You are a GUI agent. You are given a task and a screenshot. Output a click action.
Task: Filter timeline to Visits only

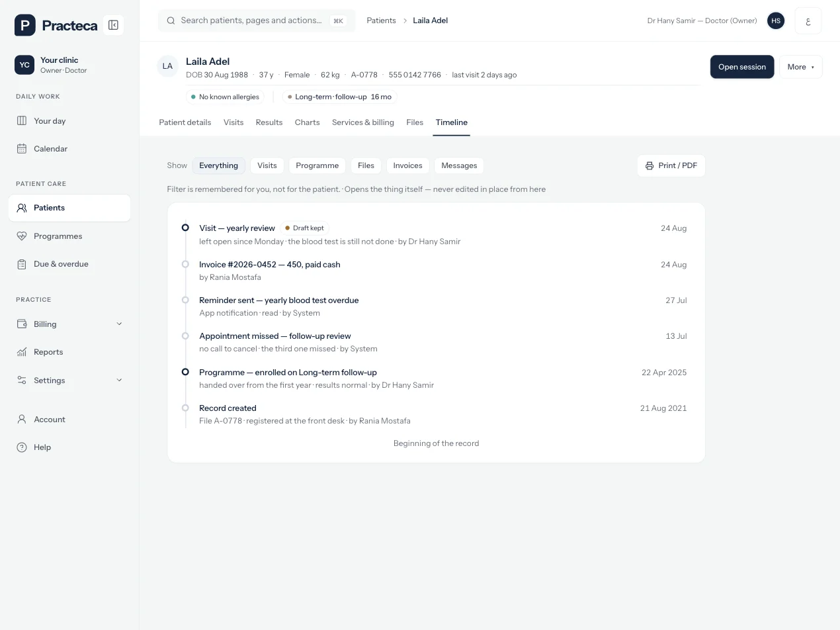click(x=267, y=165)
